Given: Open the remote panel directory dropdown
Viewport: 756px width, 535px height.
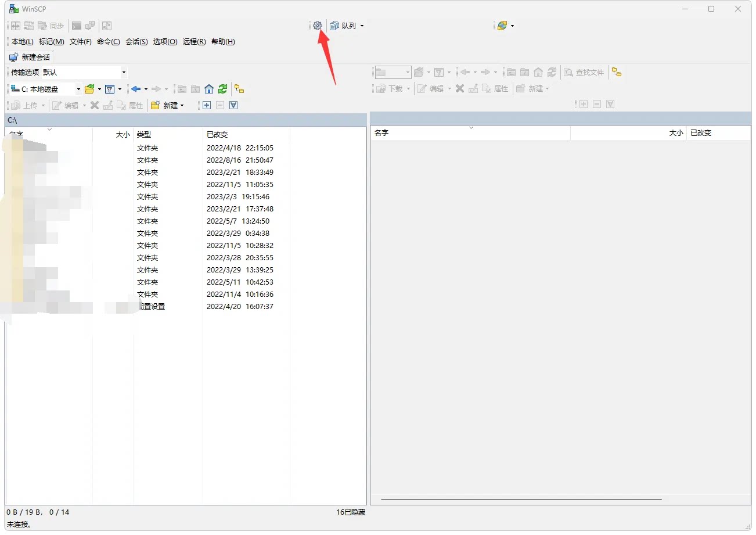Looking at the screenshot, I should pyautogui.click(x=393, y=73).
